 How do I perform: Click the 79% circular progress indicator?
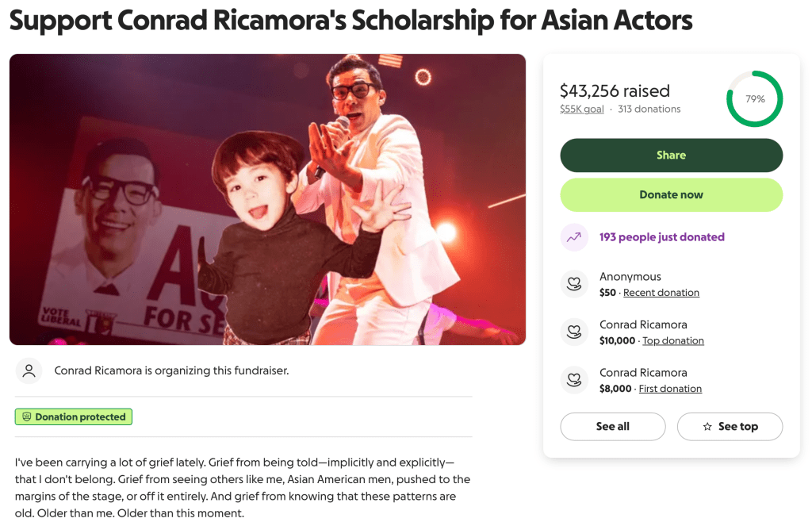[754, 99]
